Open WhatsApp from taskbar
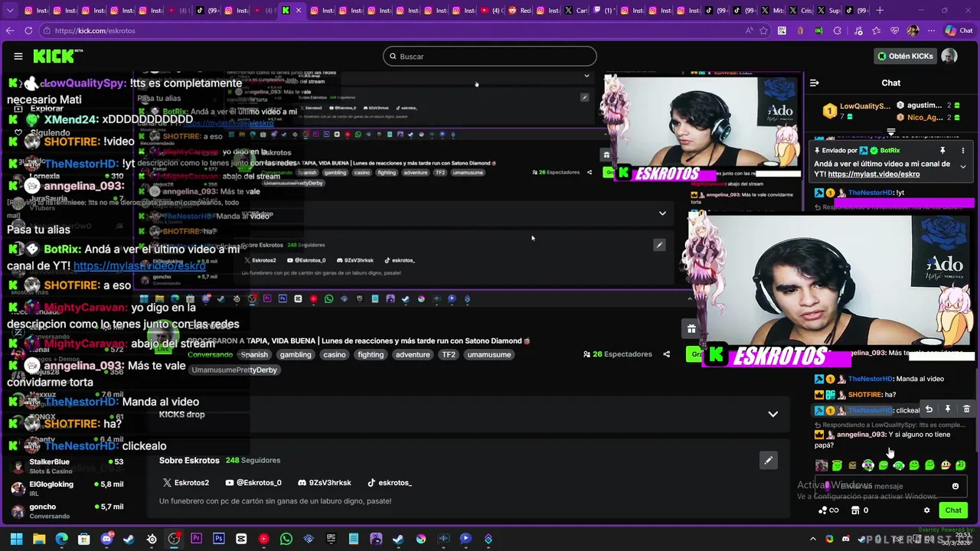This screenshot has height=551, width=980. [286, 539]
